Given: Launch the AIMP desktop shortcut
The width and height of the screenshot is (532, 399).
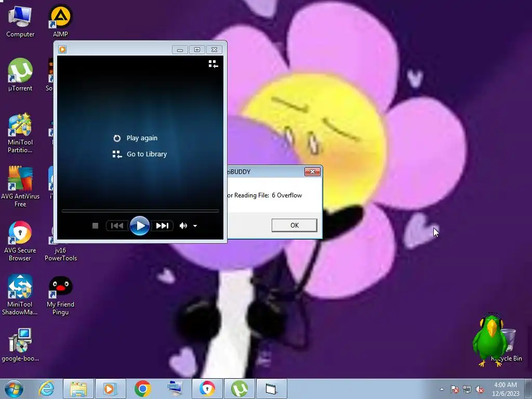Looking at the screenshot, I should (60, 21).
